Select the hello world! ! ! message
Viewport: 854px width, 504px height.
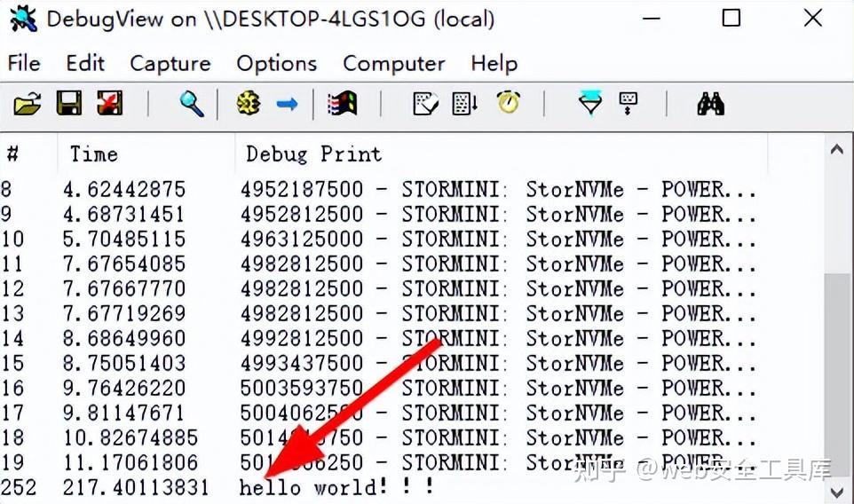[336, 486]
